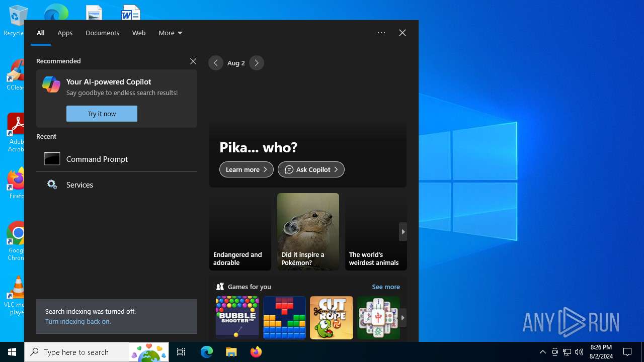
Task: Click See more games link
Action: click(x=386, y=287)
